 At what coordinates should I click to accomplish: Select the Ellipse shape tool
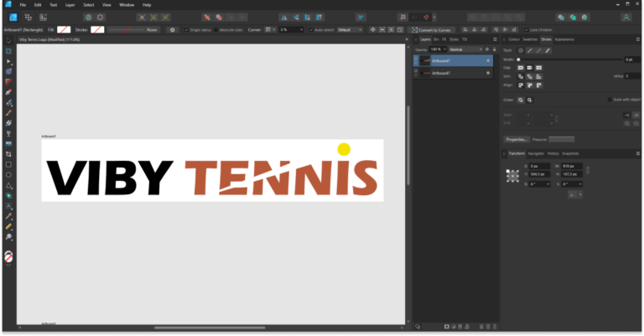(8, 175)
